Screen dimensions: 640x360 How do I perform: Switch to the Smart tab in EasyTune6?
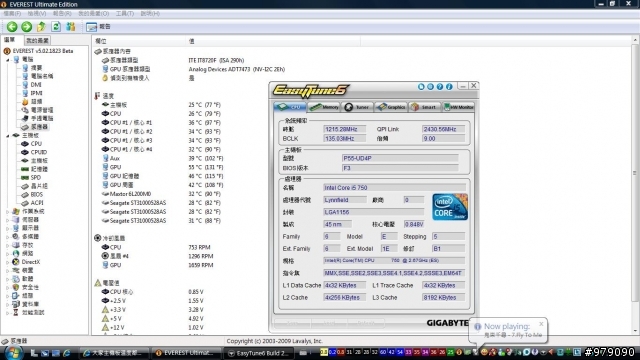click(x=424, y=107)
